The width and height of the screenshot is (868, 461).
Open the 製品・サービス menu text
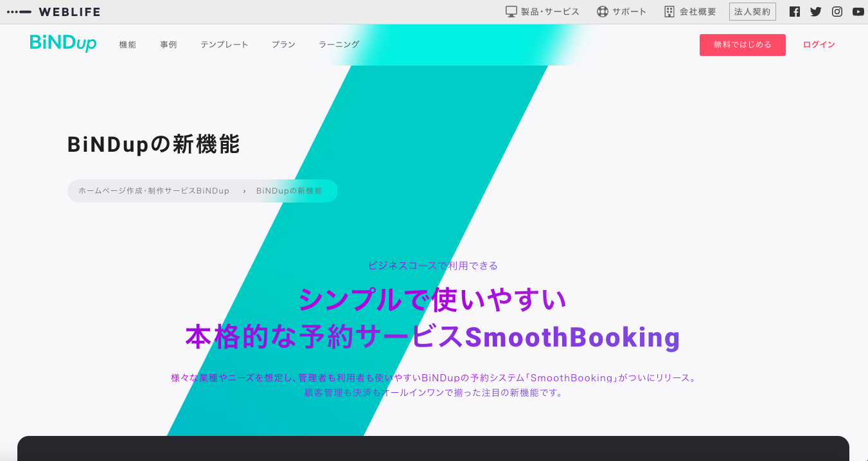(x=550, y=12)
